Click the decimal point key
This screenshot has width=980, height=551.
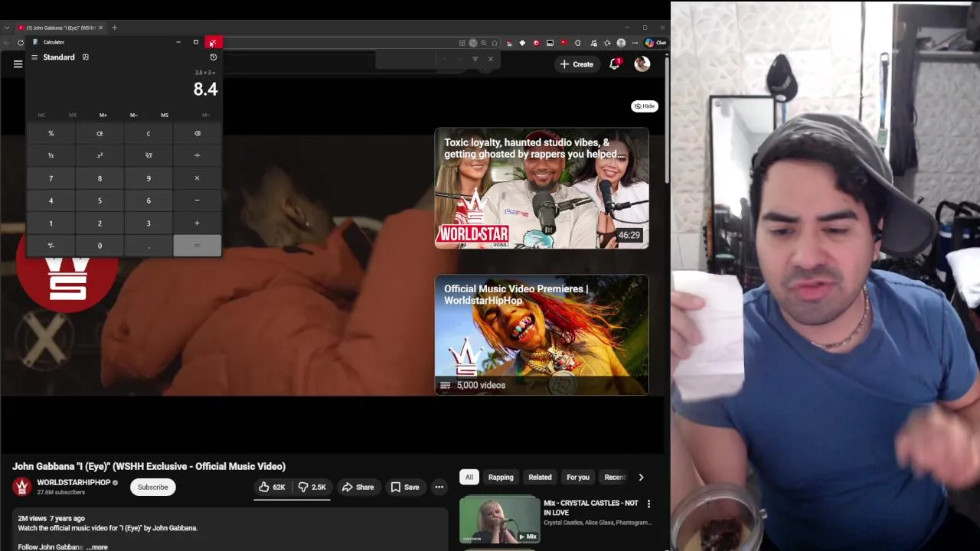(x=149, y=246)
